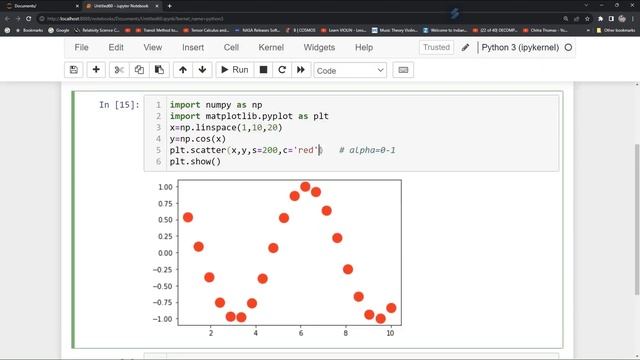Open the browser three-dot menu
This screenshot has width=640, height=360.
click(634, 19)
